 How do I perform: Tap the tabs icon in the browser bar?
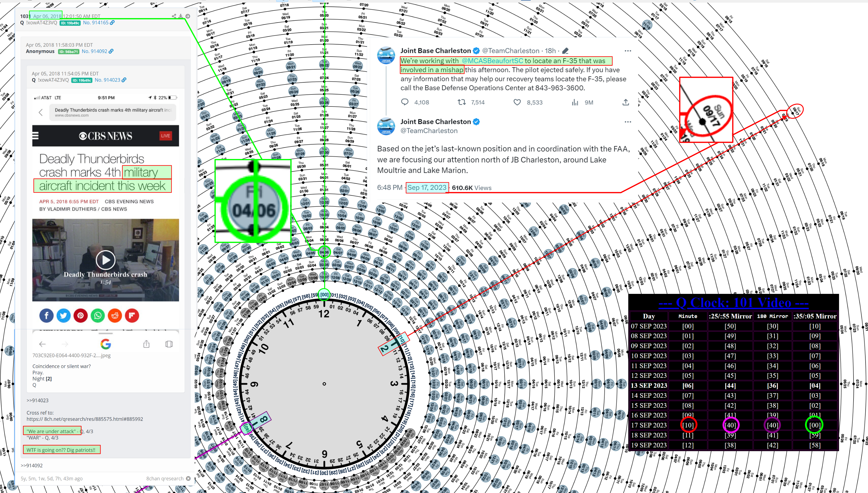click(169, 344)
